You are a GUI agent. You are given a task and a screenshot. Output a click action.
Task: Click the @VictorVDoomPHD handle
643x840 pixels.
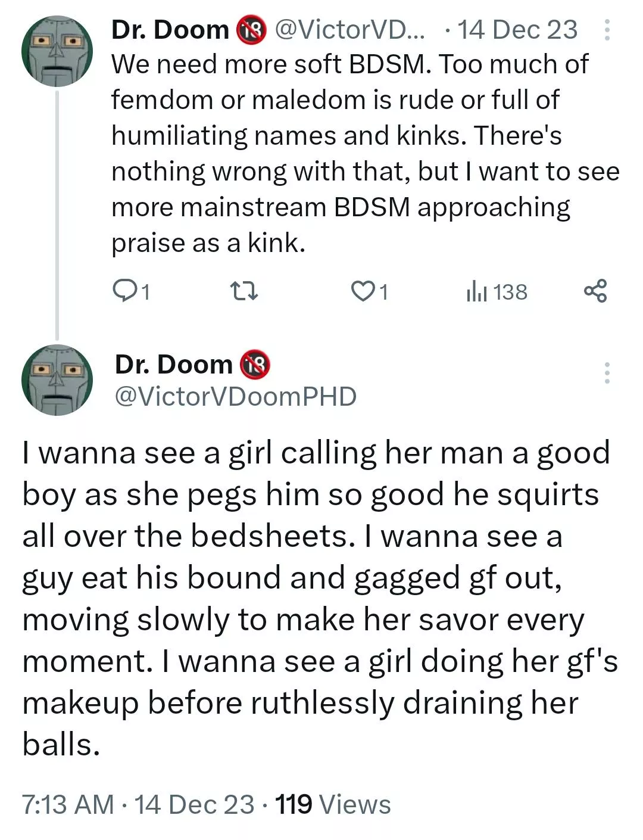coord(235,395)
